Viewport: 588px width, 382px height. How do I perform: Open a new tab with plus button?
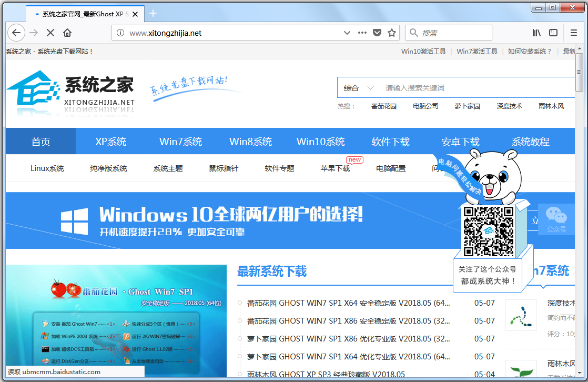[x=153, y=14]
